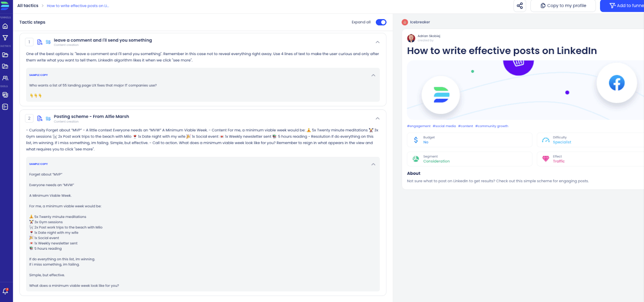Click the Segment pie chart icon
Image resolution: width=644 pixels, height=302 pixels.
coord(416,159)
